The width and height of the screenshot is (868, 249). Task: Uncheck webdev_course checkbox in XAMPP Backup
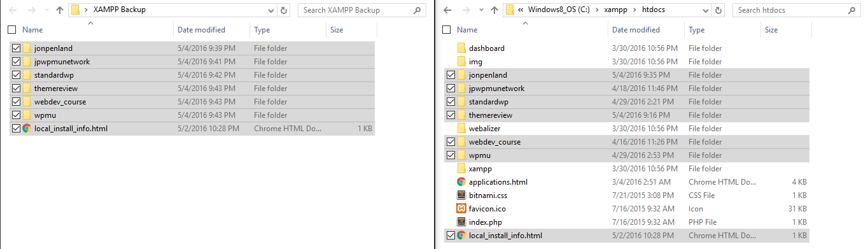(16, 102)
